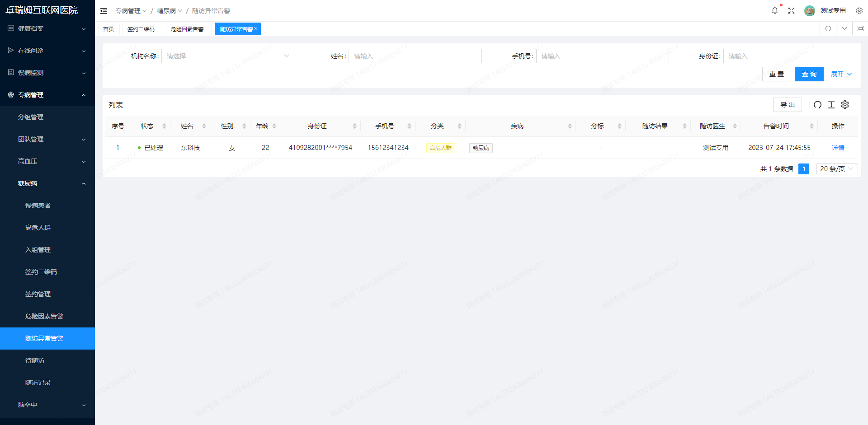Screen dimensions: 868x425
Task: Expand the 团队管理 submenu
Action: tap(47, 139)
